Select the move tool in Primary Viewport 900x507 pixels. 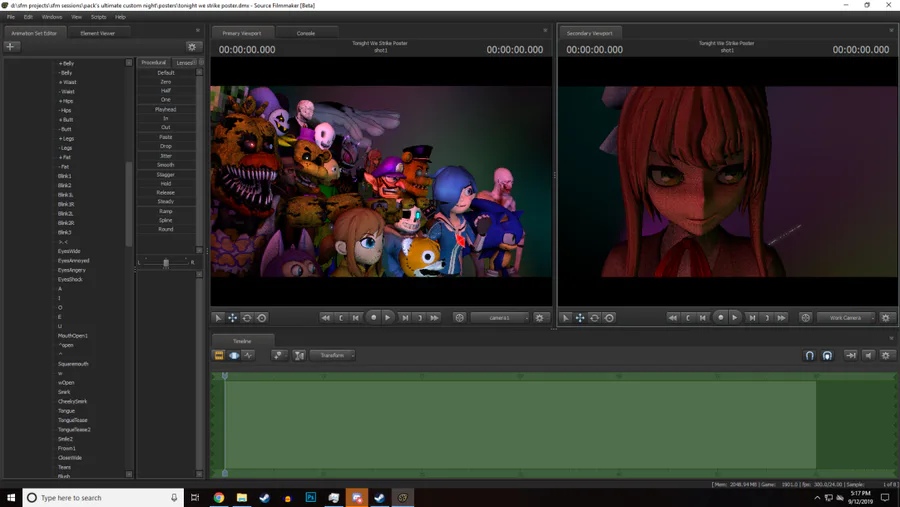(x=232, y=318)
